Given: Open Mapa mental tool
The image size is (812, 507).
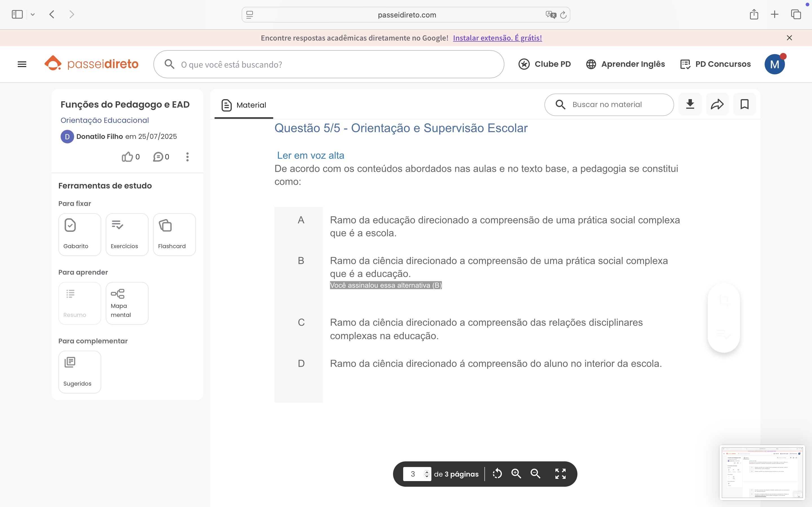Looking at the screenshot, I should click(x=127, y=303).
